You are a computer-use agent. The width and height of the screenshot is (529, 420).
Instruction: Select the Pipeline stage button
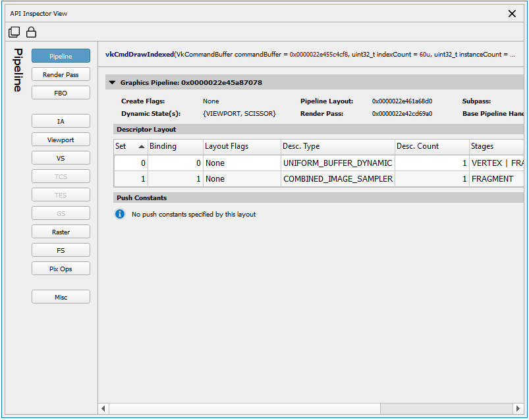[61, 57]
